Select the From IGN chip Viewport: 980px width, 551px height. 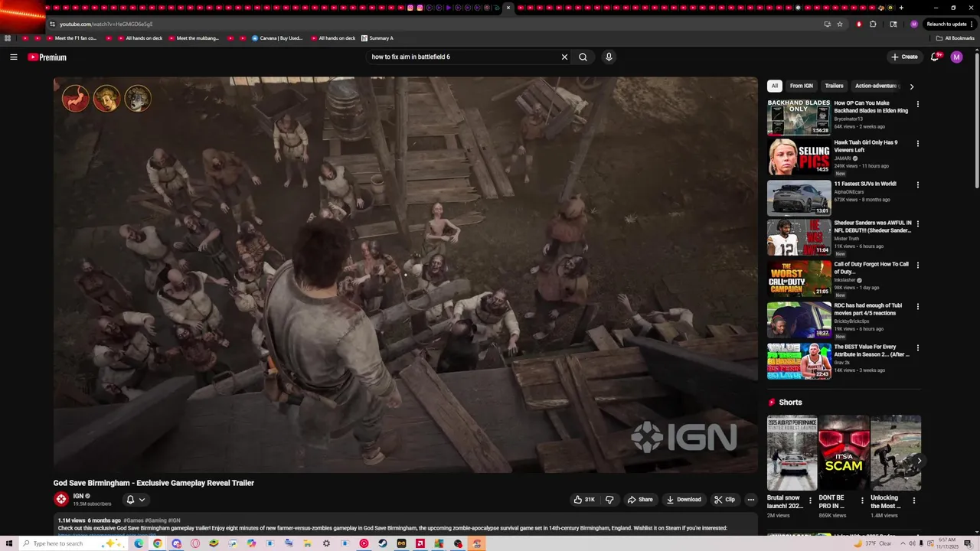pyautogui.click(x=802, y=86)
